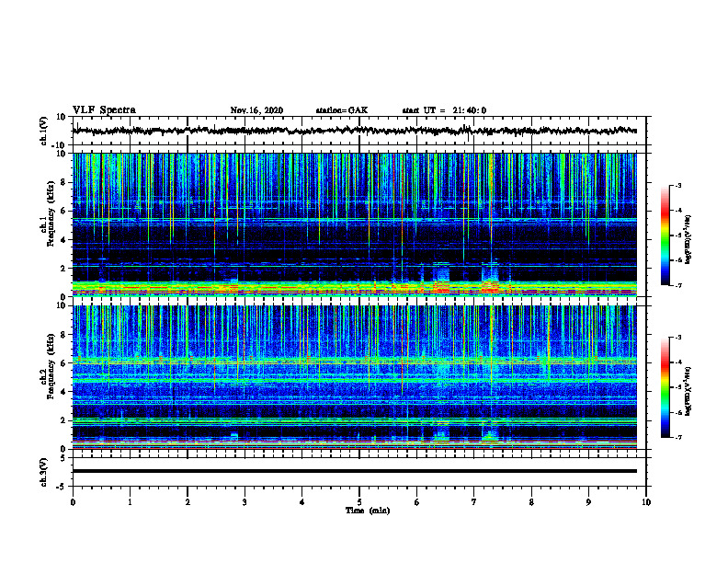
Task: Click the ch.3(V) axis label
Action: (x=43, y=473)
